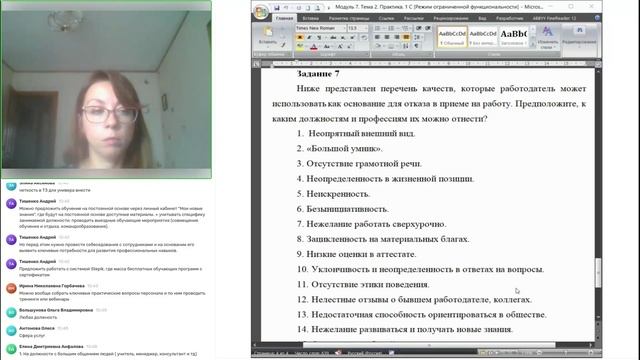The height and width of the screenshot is (360, 640).
Task: Apply subscript formatting
Action: click(x=342, y=37)
